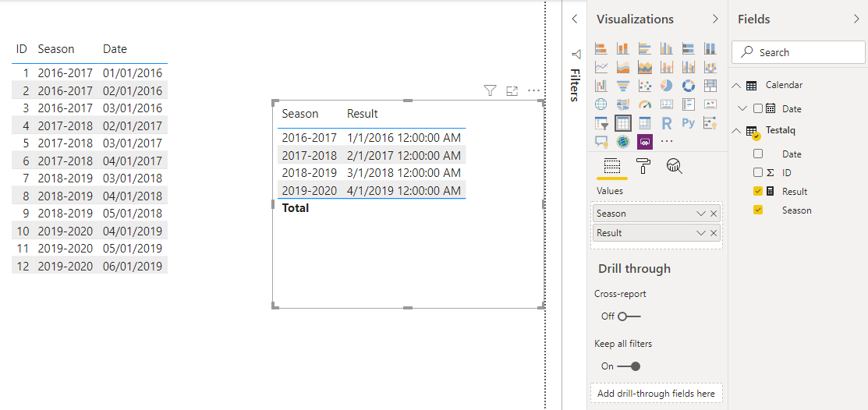Image resolution: width=868 pixels, height=410 pixels.
Task: Open More options ellipsis above table visual
Action: tap(533, 90)
